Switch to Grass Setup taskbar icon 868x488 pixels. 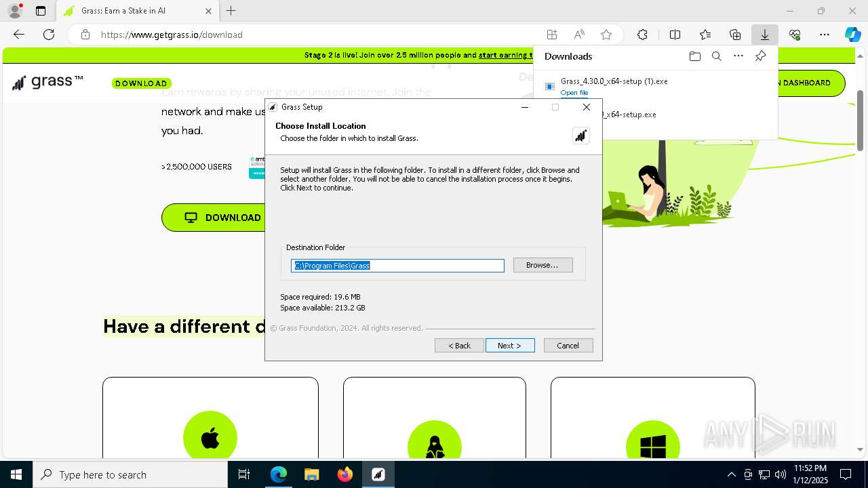pyautogui.click(x=378, y=474)
